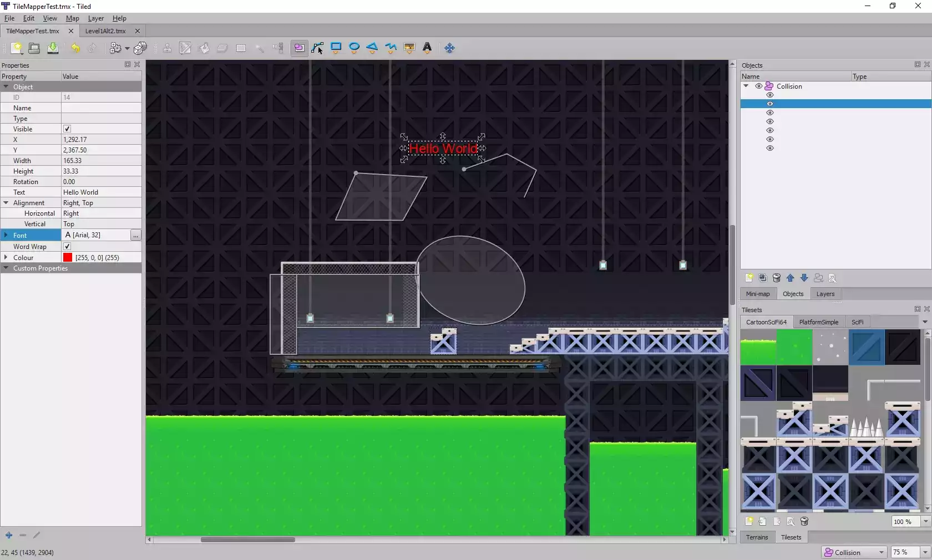Toggle visibility of the highlighted selected object
This screenshot has width=932, height=560.
[770, 104]
